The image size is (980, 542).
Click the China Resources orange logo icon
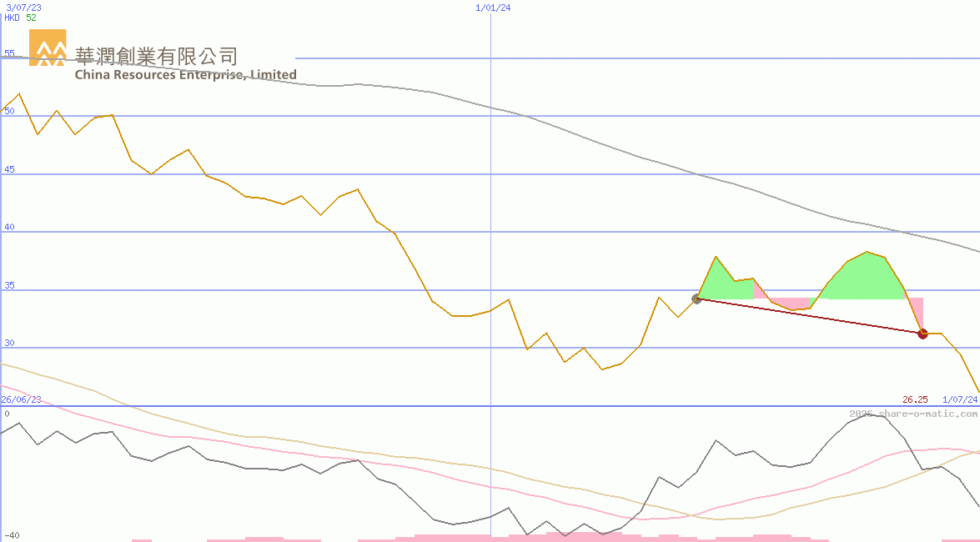coord(48,48)
